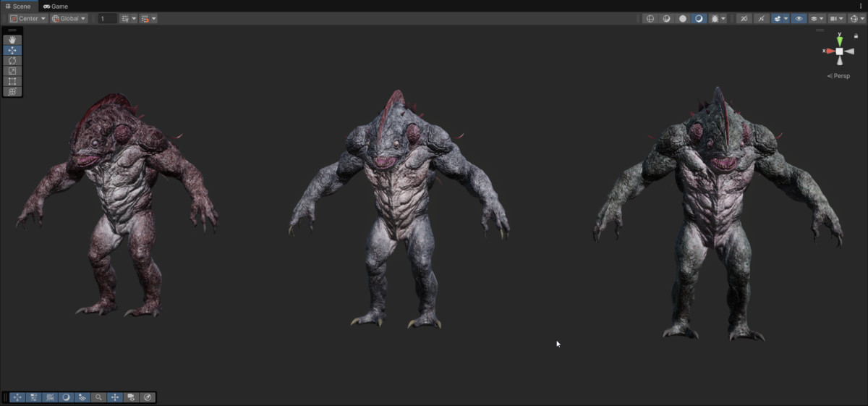Click the tools overlay drag handle
This screenshot has width=868, height=406.
click(x=12, y=30)
